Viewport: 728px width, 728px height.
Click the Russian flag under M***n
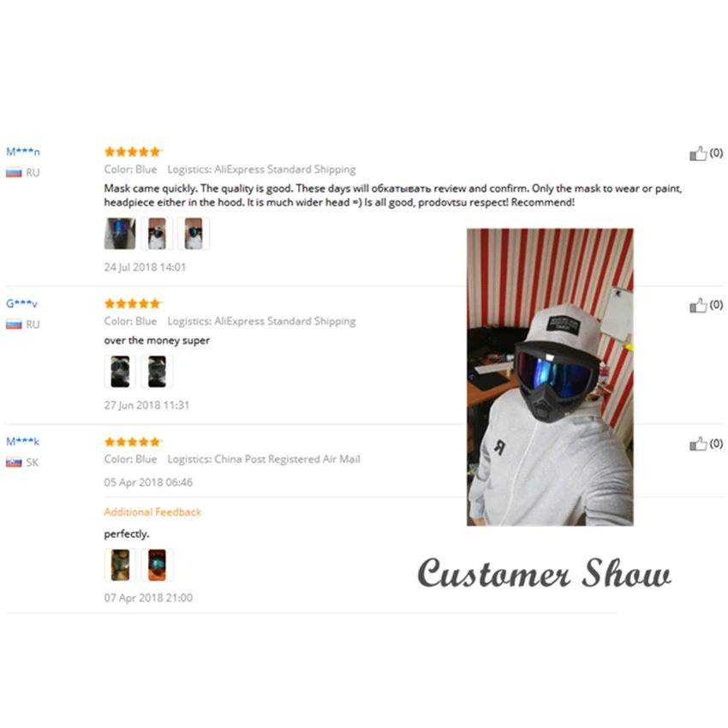click(x=14, y=173)
